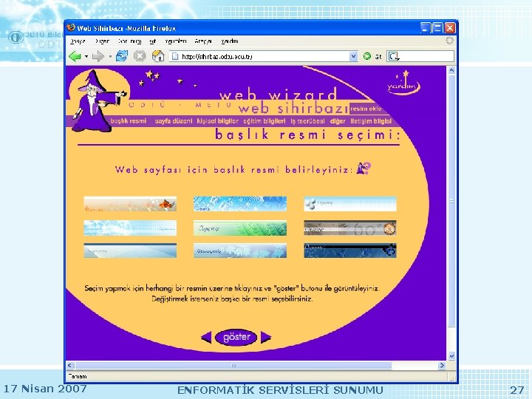
Task: Click the left purple arrow beside göster
Action: [x=206, y=337]
